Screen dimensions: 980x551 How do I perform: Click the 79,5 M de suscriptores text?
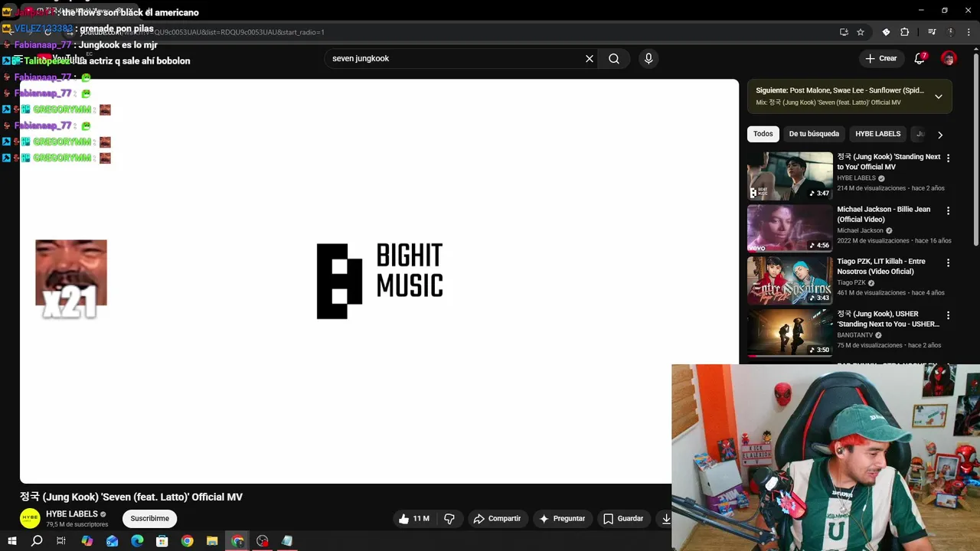click(77, 525)
